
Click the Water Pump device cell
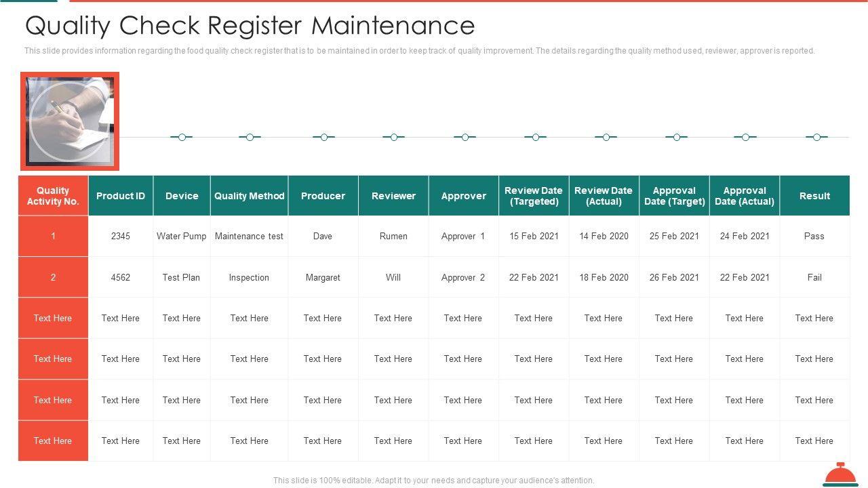[182, 237]
